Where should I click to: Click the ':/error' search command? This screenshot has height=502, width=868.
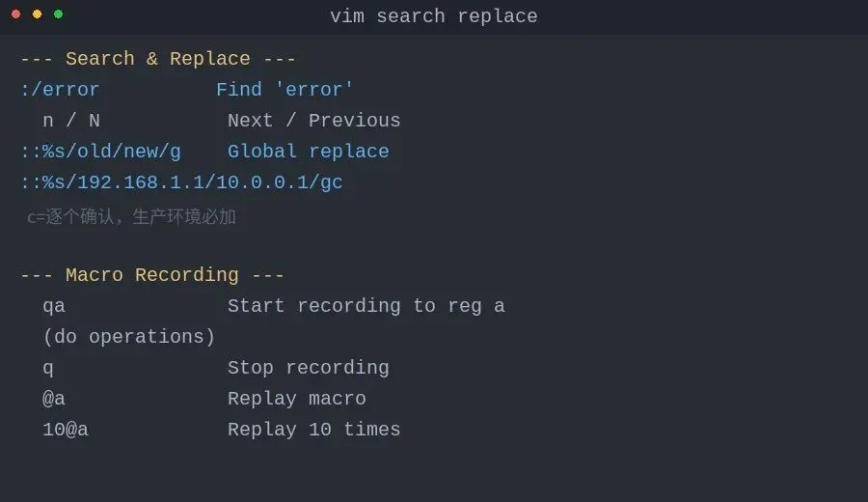[x=59, y=90]
